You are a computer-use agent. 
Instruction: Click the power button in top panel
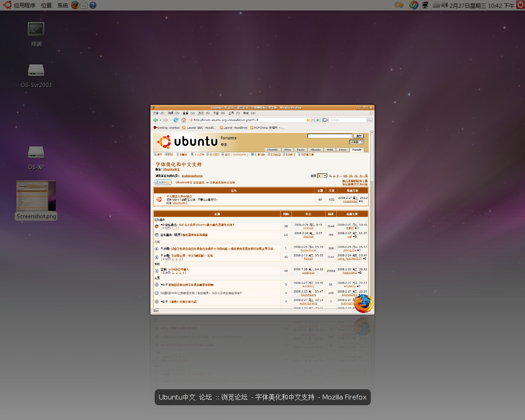pos(520,5)
